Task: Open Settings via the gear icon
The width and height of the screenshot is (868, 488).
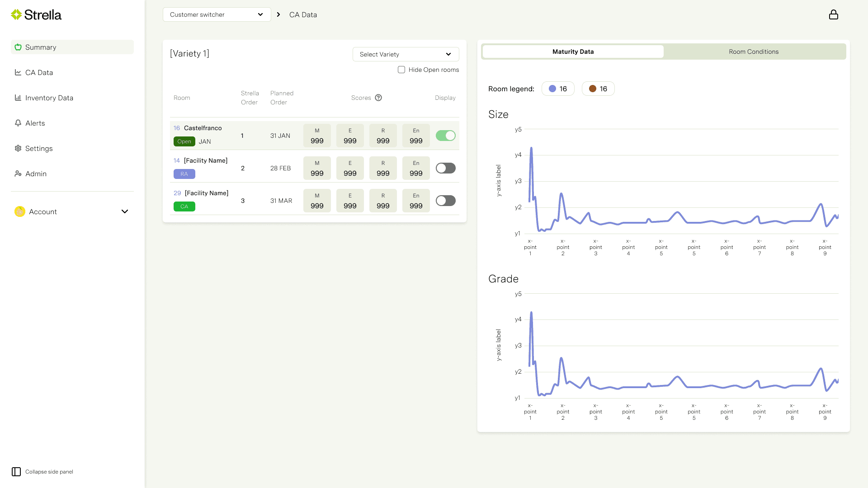Action: pos(18,148)
